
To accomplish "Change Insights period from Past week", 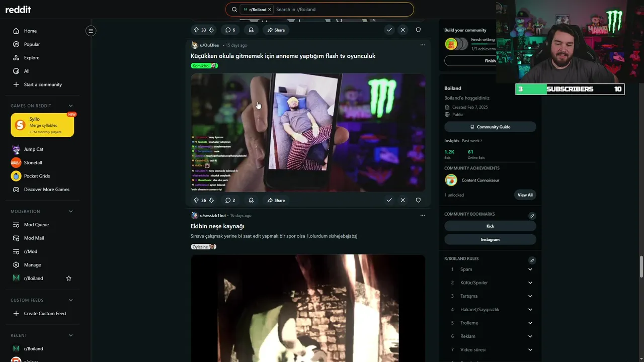I will coord(472,141).
